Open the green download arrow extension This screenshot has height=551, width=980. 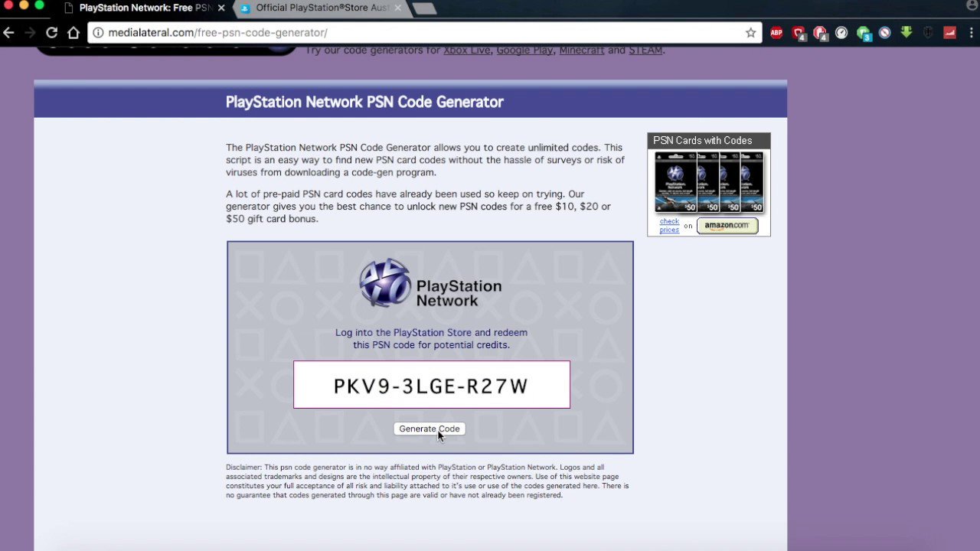click(x=906, y=33)
